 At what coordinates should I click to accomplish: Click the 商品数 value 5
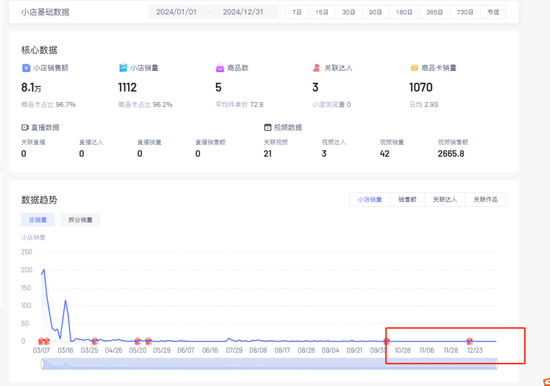coord(219,87)
